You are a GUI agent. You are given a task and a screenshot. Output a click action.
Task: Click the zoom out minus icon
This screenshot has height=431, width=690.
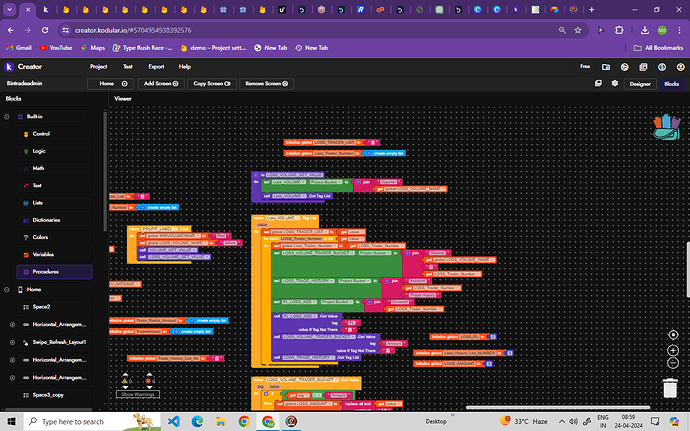click(x=673, y=364)
